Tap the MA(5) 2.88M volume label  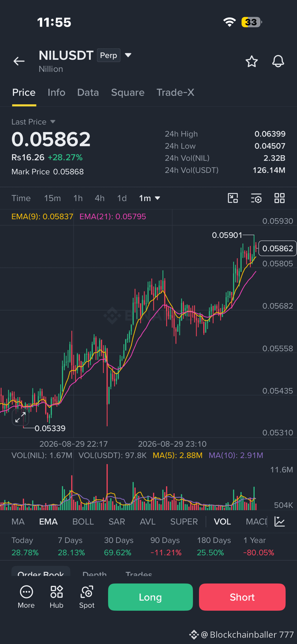[178, 455]
